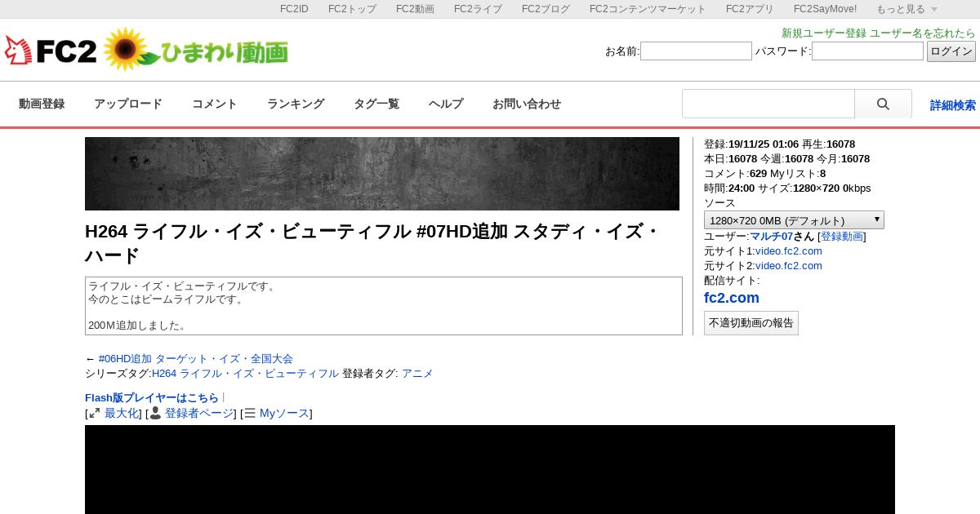Click the magnifier search button
980x514 pixels.
pos(883,104)
